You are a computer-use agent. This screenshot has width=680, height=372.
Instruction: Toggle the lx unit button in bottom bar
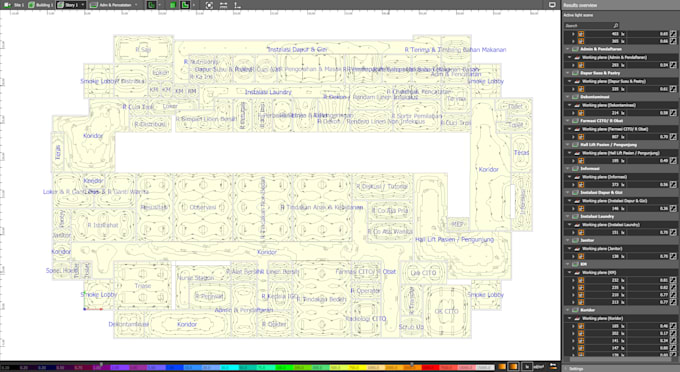(526, 367)
